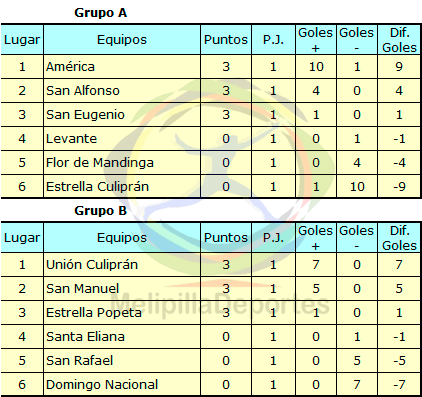Click Grupo A P.J. column header
The image size is (422, 397).
273,40
